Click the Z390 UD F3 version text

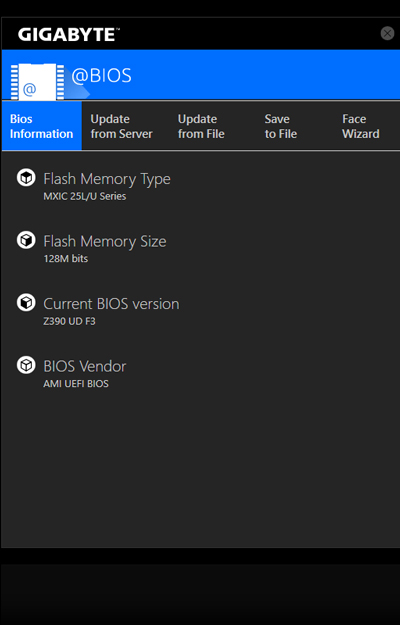point(69,321)
